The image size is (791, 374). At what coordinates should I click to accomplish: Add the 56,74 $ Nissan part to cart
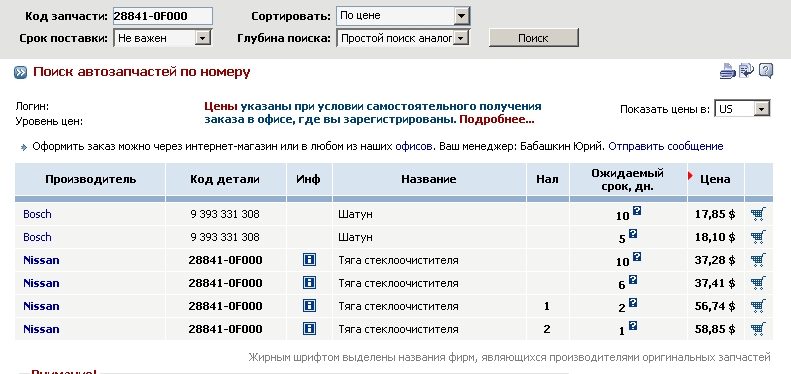tap(758, 306)
